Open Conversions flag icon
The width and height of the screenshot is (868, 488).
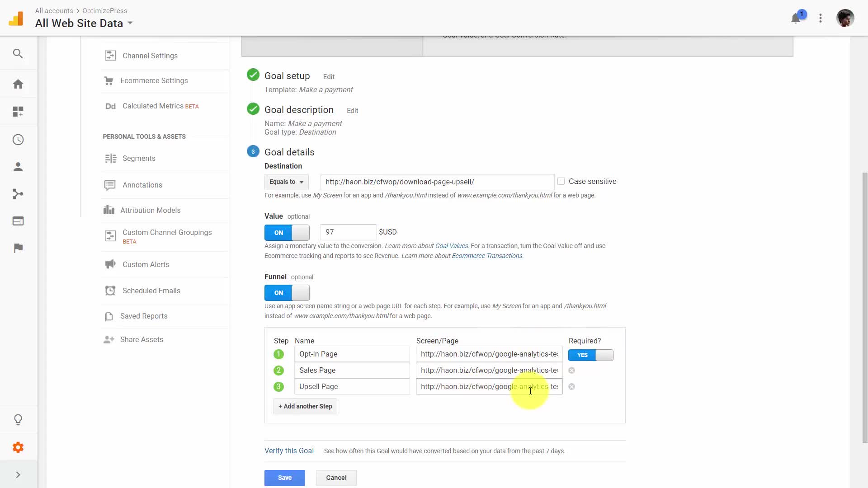pos(18,248)
